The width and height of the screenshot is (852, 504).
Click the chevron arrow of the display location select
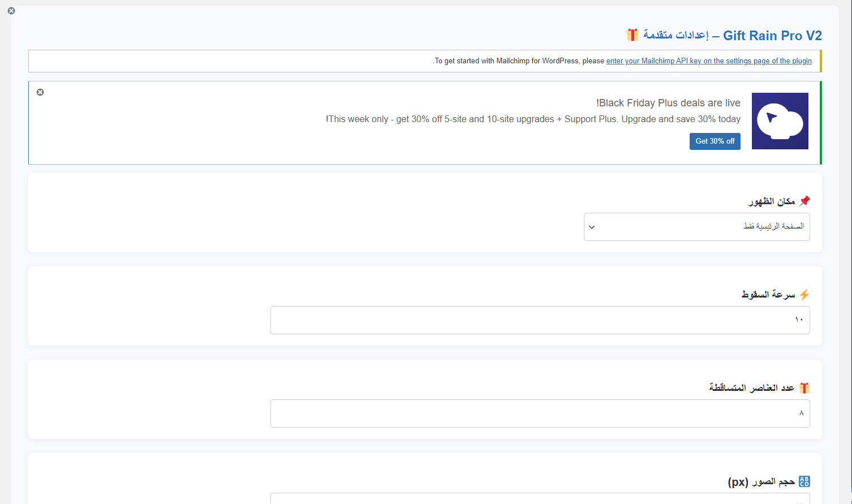point(592,227)
